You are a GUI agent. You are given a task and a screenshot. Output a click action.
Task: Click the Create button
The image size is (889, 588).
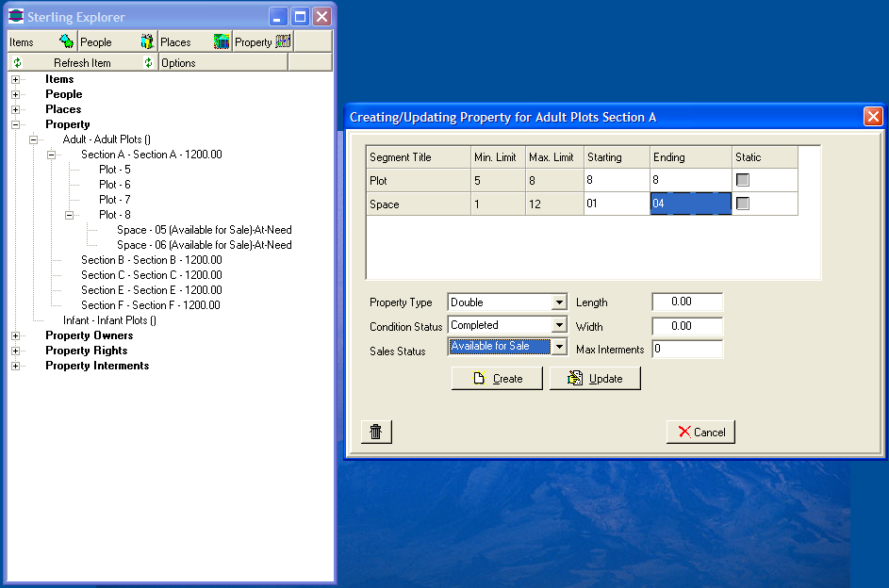click(x=497, y=378)
